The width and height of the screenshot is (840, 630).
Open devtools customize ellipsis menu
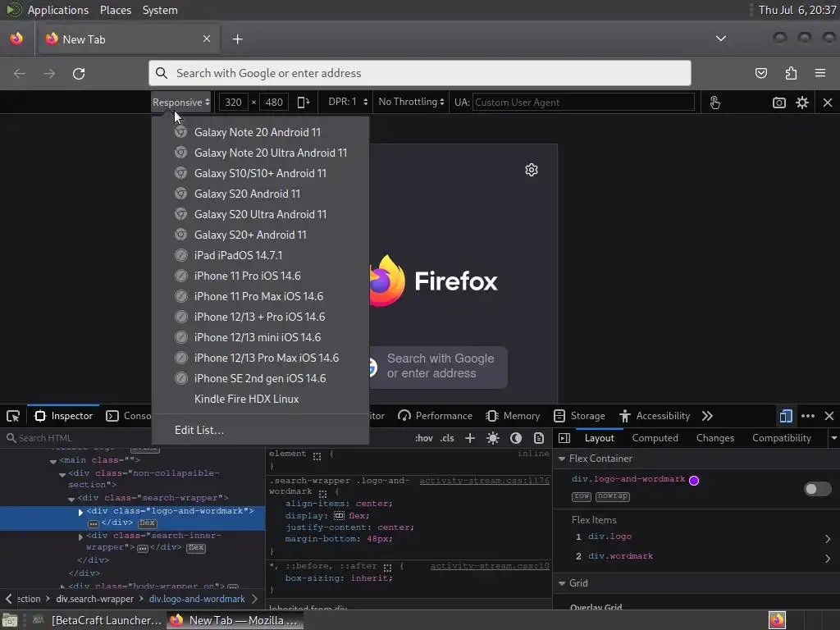tap(808, 416)
